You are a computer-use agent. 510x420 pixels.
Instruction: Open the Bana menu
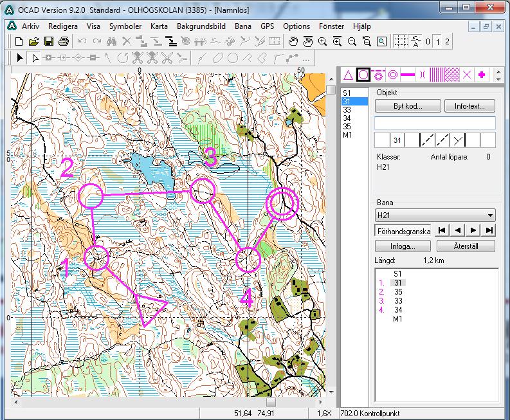coord(243,26)
